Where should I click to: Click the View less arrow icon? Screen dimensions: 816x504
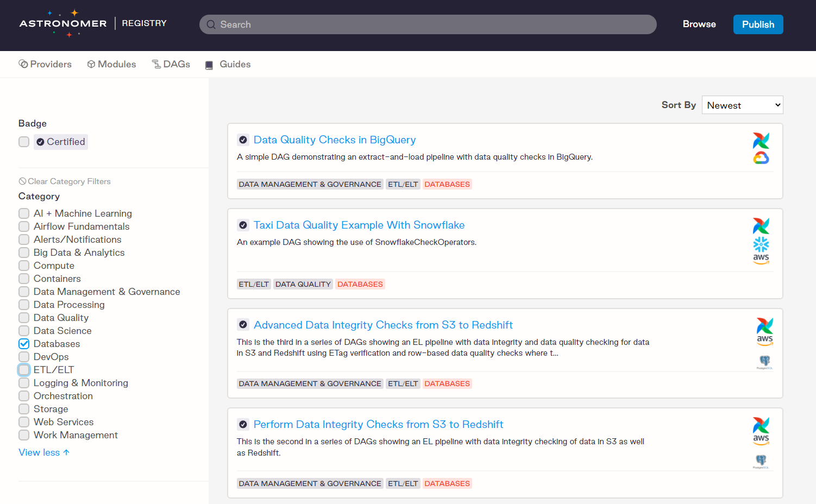(x=66, y=452)
